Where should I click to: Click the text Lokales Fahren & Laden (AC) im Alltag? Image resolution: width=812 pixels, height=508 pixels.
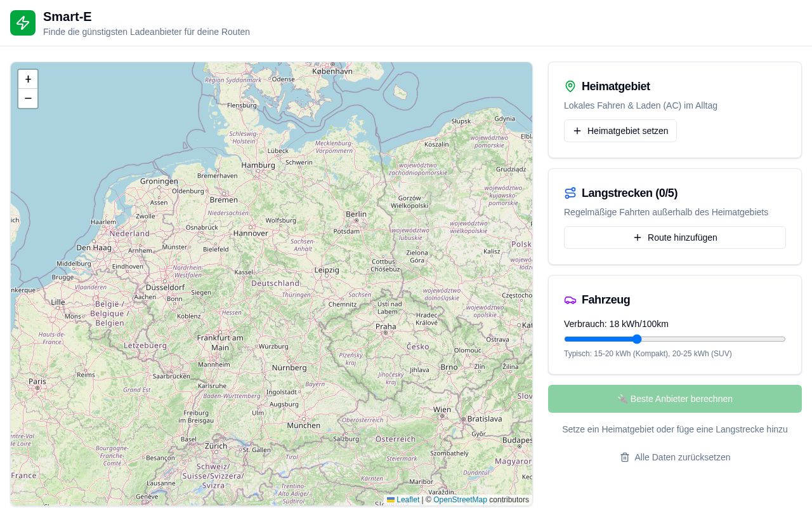tap(641, 105)
